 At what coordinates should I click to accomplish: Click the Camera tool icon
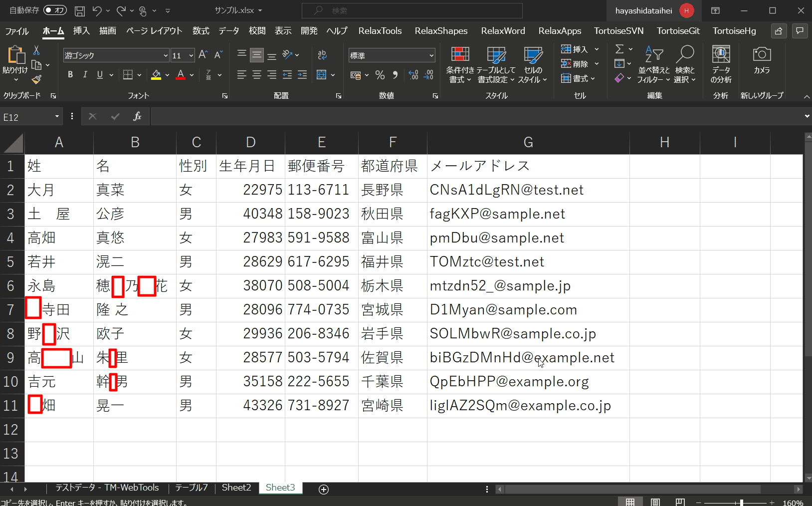point(761,55)
